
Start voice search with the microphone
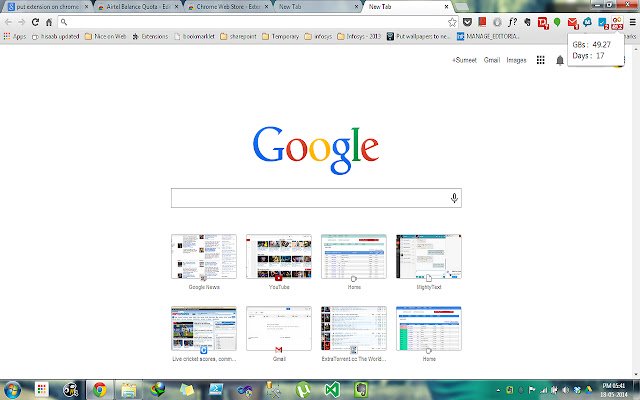click(x=454, y=198)
